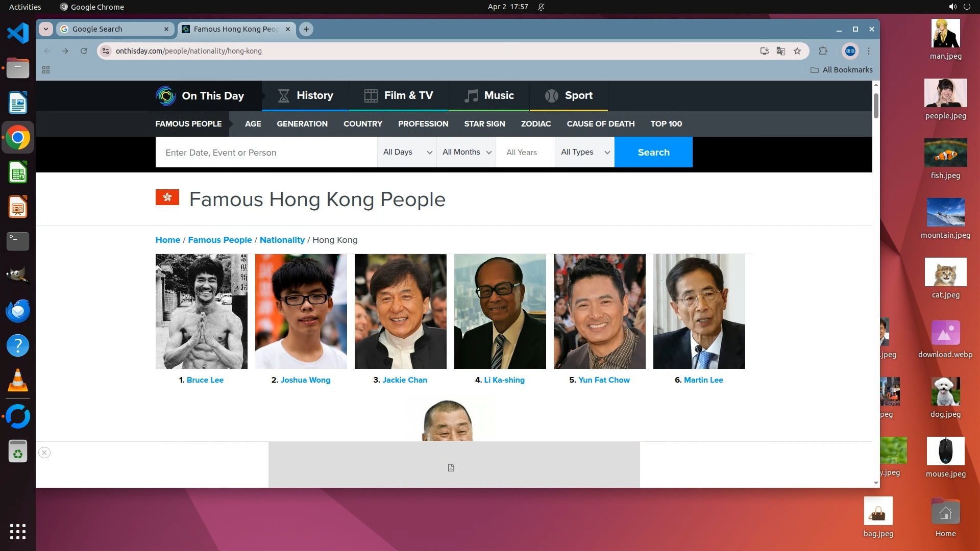This screenshot has width=980, height=551.
Task: Open the Joshua Wong link
Action: (305, 380)
